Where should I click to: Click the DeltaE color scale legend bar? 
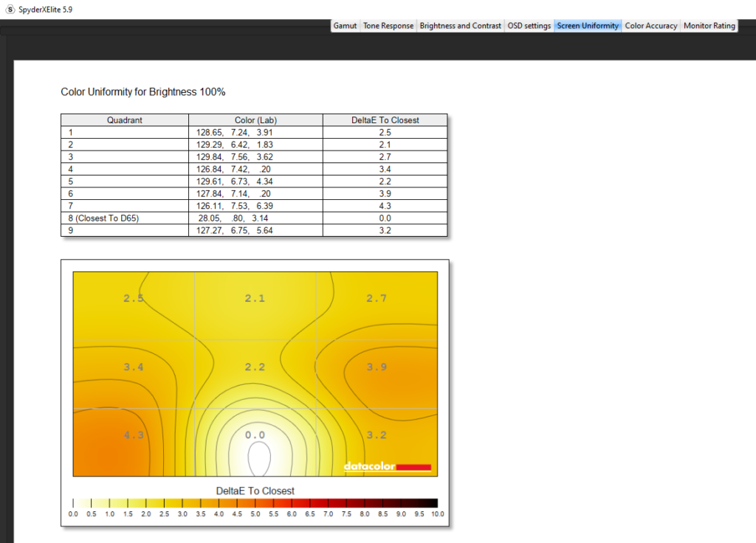(x=255, y=502)
